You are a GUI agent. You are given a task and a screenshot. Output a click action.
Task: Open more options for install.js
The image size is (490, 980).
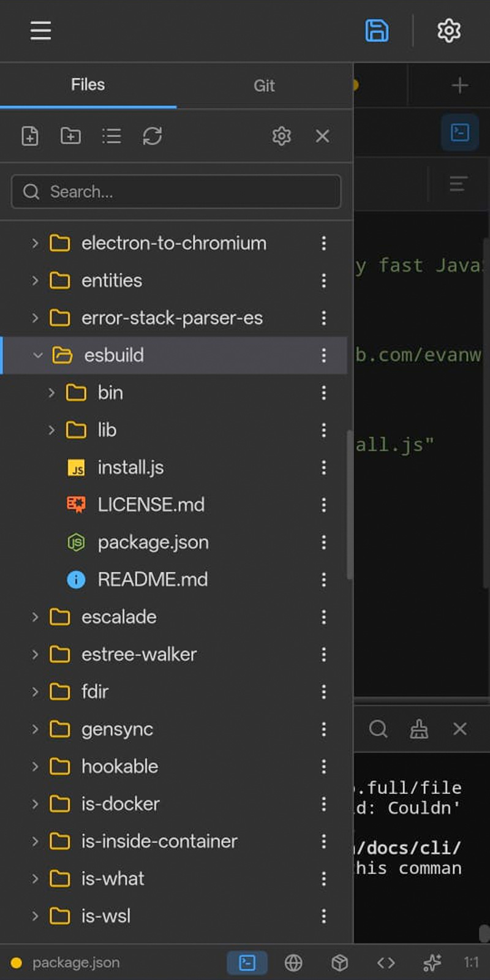[x=323, y=467]
